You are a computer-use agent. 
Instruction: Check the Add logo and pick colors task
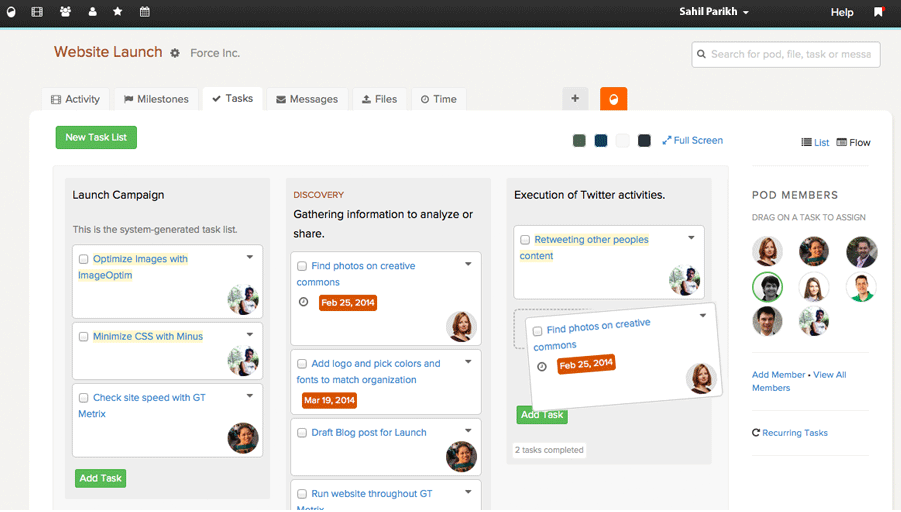(302, 364)
